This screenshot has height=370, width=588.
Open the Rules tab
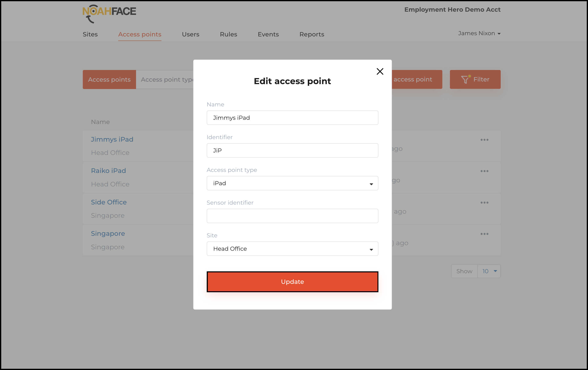click(x=228, y=34)
